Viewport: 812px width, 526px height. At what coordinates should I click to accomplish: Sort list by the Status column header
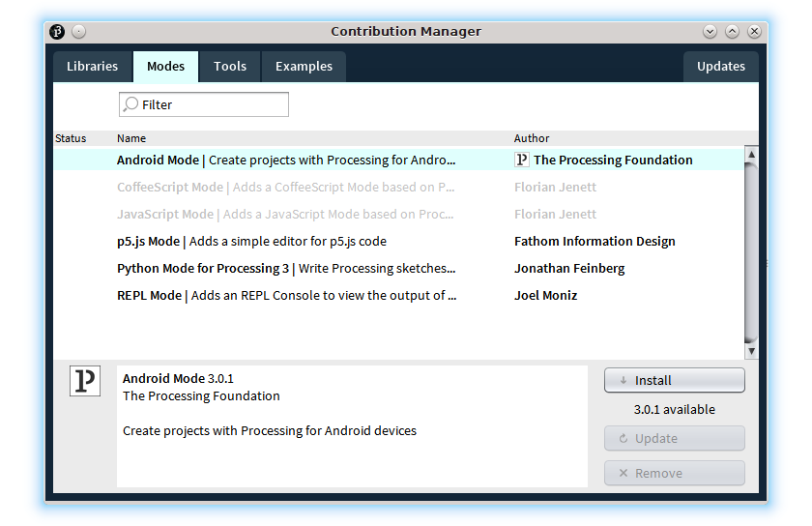pos(71,138)
